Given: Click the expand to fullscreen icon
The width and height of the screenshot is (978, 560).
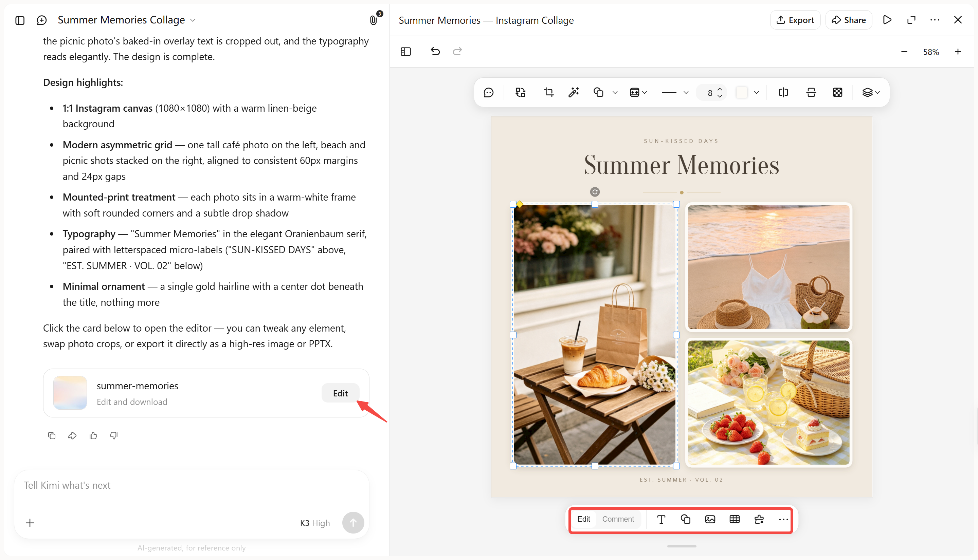Looking at the screenshot, I should (x=911, y=20).
